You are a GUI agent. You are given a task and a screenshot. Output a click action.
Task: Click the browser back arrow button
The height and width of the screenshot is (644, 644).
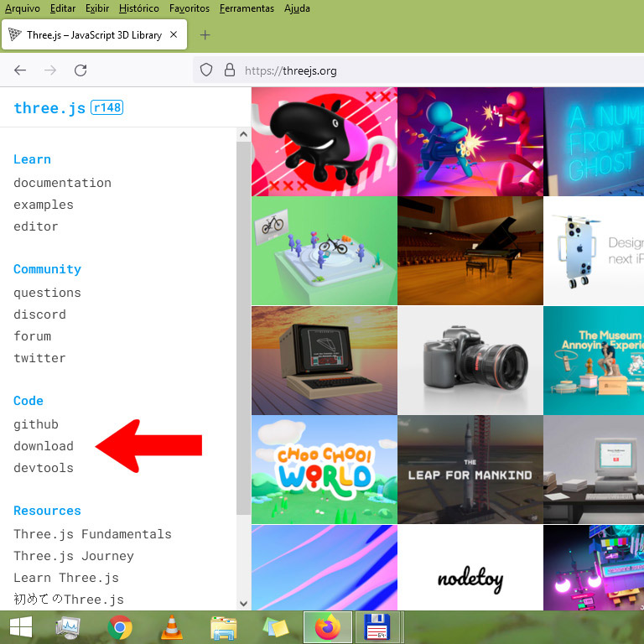pos(20,70)
